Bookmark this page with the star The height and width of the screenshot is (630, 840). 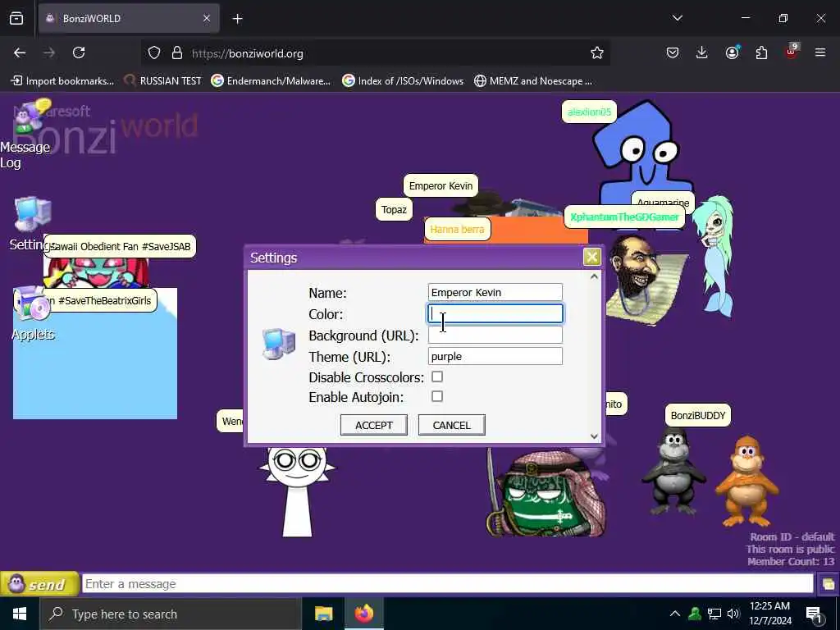597,53
